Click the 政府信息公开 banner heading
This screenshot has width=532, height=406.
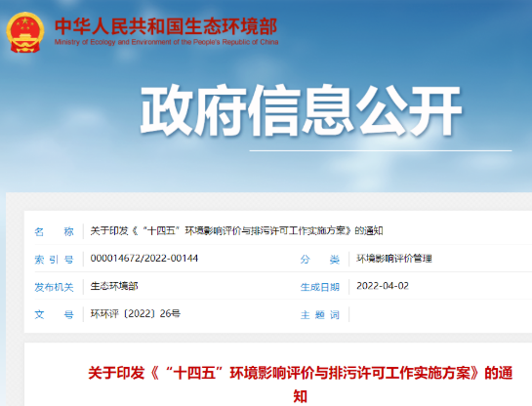301,110
